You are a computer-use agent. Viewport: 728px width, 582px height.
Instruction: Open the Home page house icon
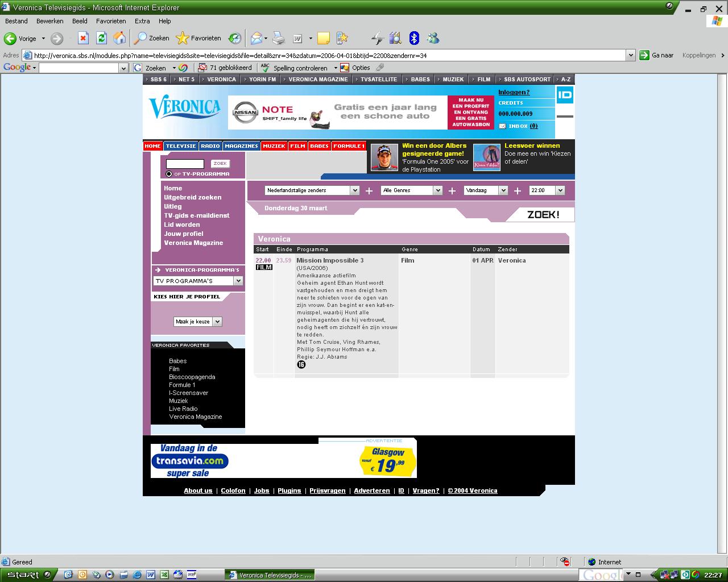(x=119, y=38)
